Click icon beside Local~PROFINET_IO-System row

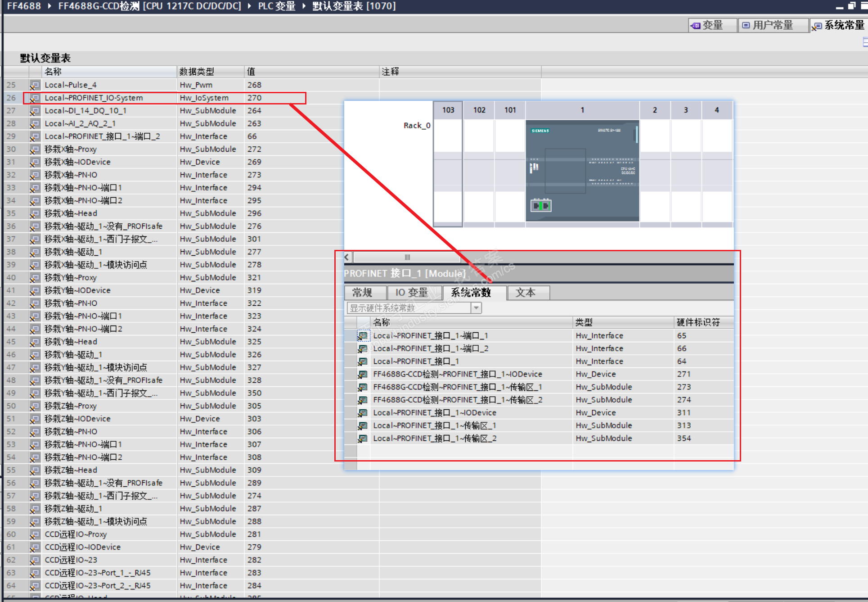click(35, 98)
